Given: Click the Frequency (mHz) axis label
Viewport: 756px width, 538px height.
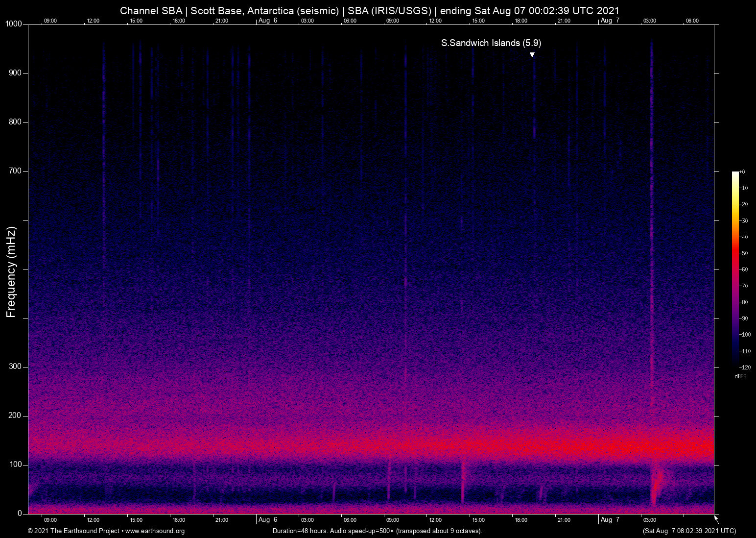Looking at the screenshot, I should [10, 269].
